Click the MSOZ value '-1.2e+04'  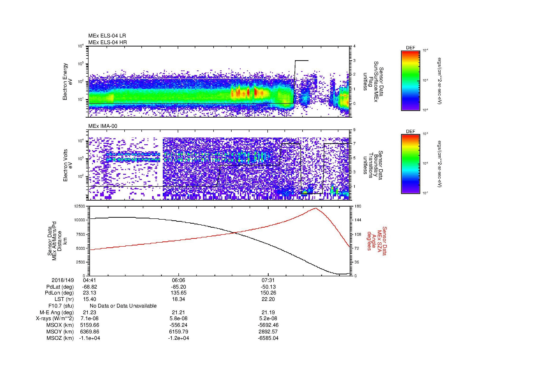coord(179,338)
